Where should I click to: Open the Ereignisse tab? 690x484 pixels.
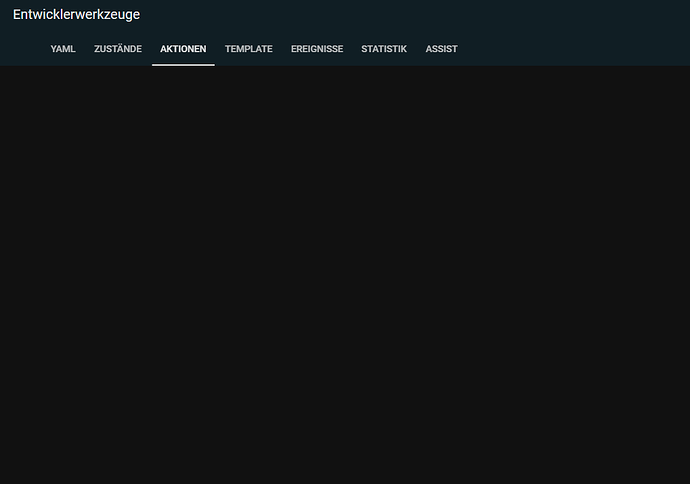click(317, 49)
